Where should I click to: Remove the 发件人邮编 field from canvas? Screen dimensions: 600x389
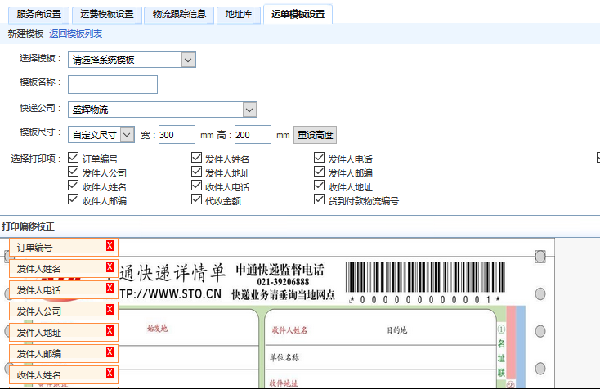110,352
